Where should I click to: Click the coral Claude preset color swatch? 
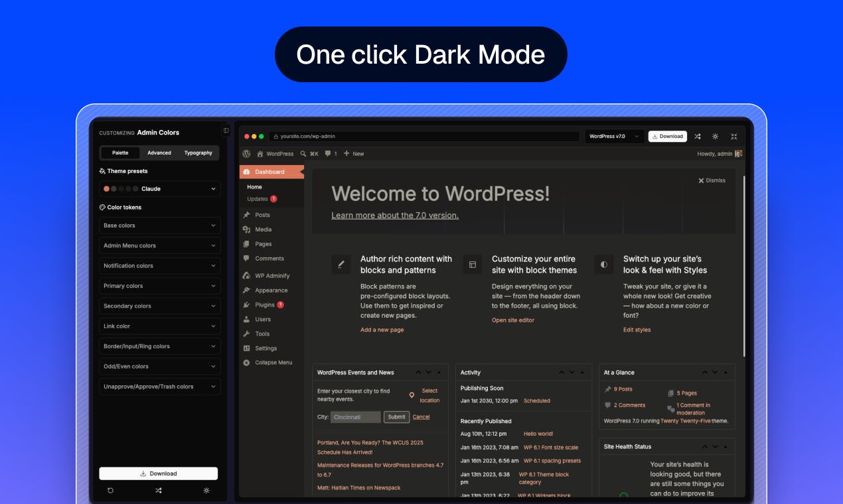tap(106, 189)
